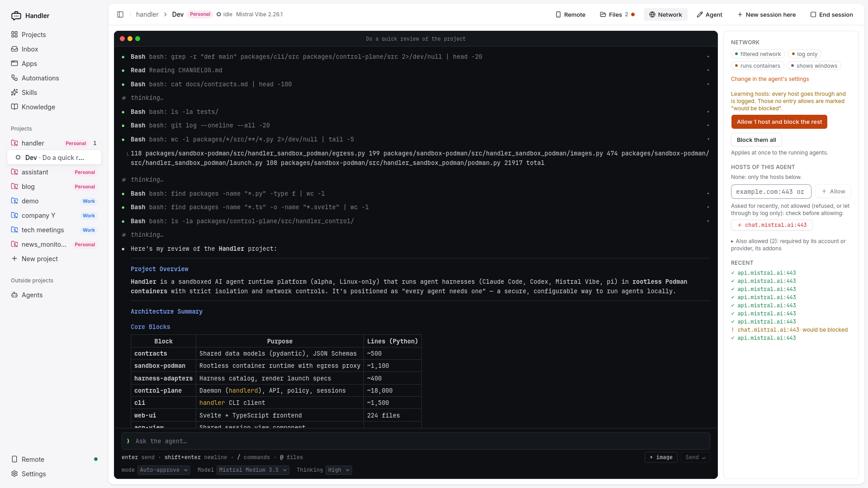
Task: Click the Send button
Action: [x=695, y=457]
